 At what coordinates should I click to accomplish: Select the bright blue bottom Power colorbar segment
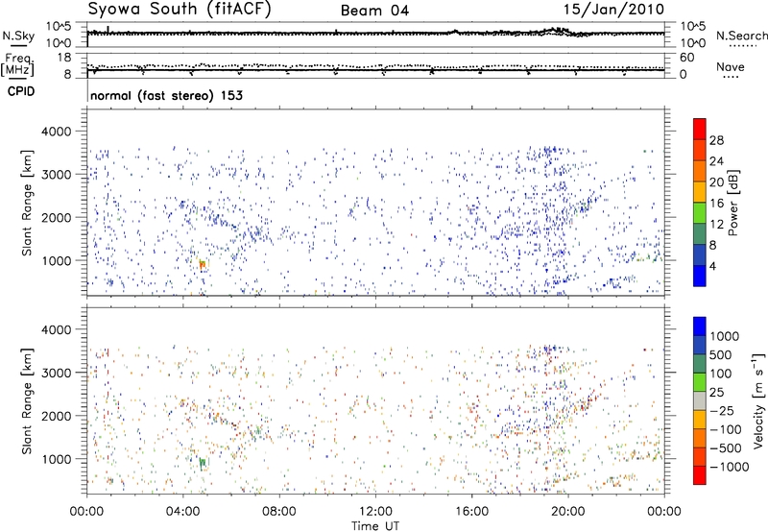700,276
